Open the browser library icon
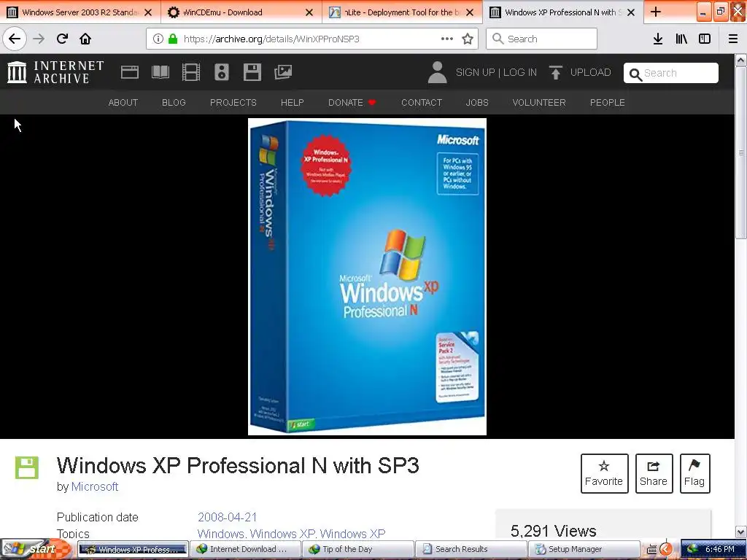 coord(681,39)
